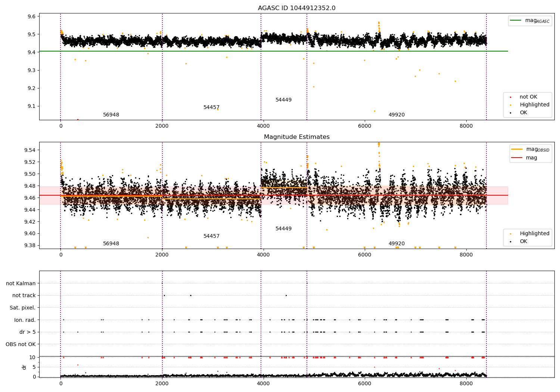Viewport: 560px width, 392px height.
Task: Click the title 'AGASC ID 1044912352.0'
Action: (296, 8)
